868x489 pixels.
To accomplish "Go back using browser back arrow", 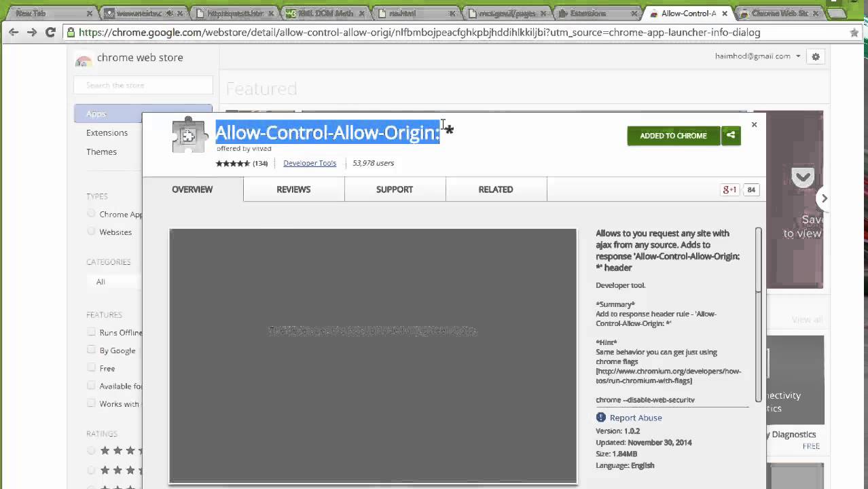I will [14, 32].
